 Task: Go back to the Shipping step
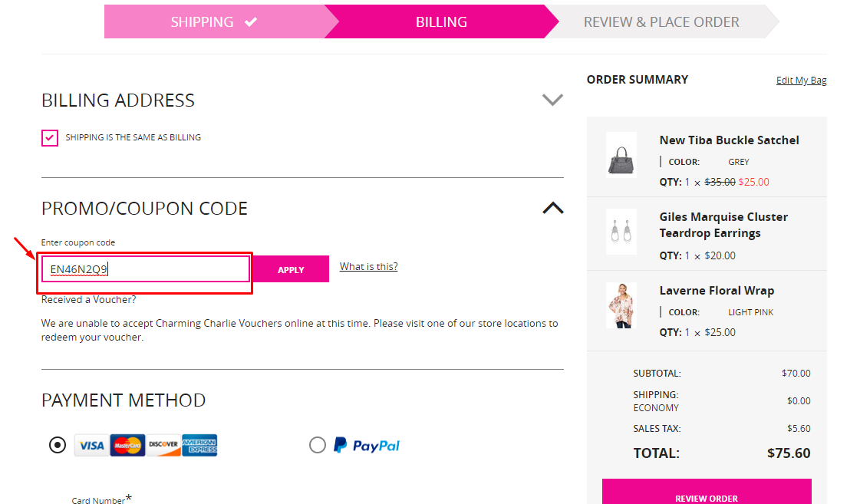coord(214,22)
